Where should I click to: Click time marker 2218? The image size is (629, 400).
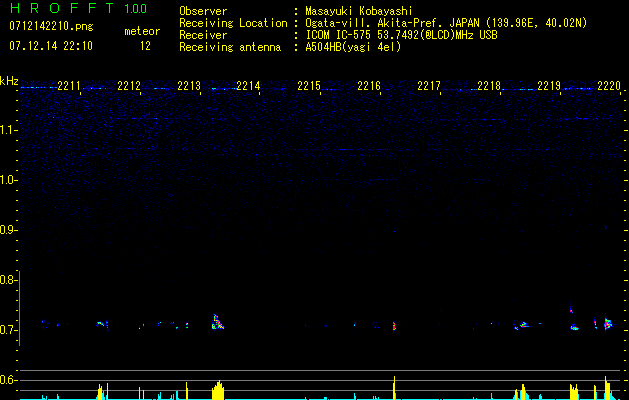tap(489, 86)
